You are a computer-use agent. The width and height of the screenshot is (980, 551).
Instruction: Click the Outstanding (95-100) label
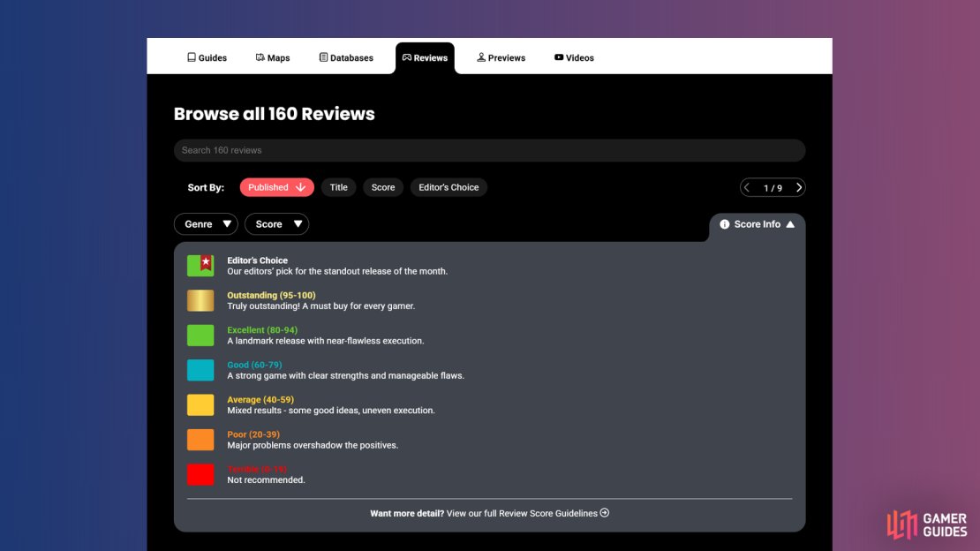[x=271, y=295]
